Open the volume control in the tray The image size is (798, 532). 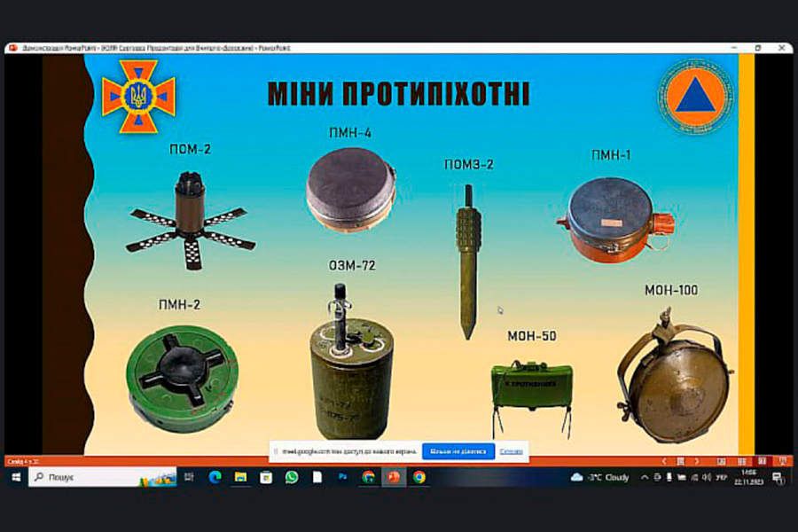(706, 477)
